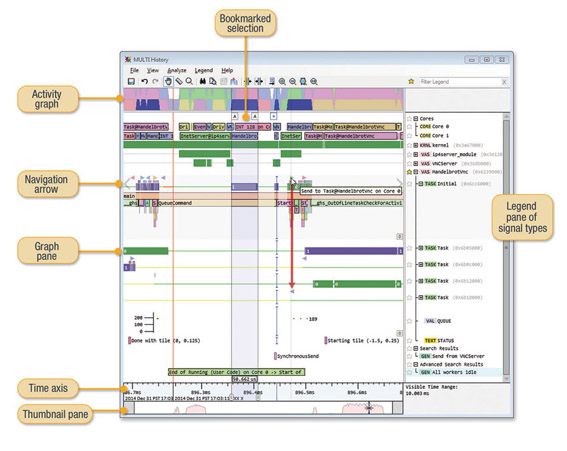The width and height of the screenshot is (567, 451).
Task: Select GEN All Workers Idle legend entry
Action: coord(449,372)
